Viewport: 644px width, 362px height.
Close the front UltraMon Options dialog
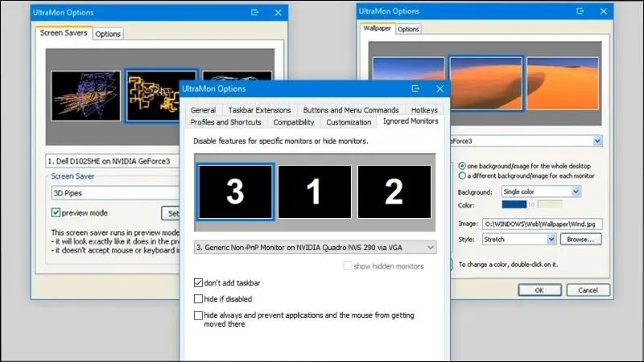[440, 88]
